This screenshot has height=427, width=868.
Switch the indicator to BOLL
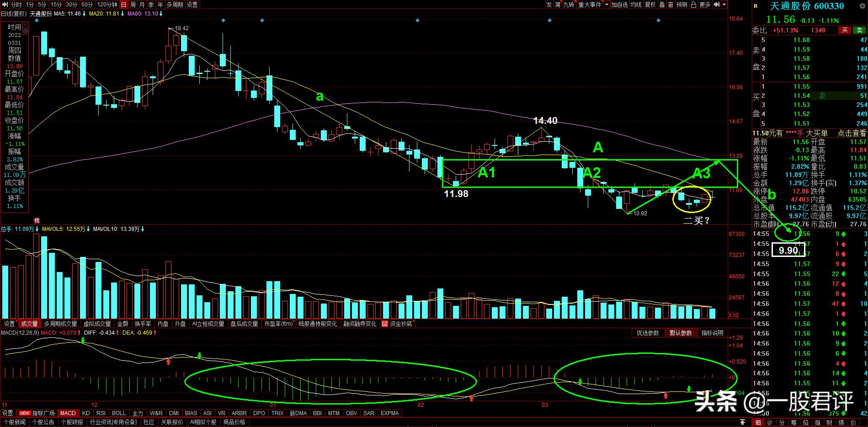[119, 413]
